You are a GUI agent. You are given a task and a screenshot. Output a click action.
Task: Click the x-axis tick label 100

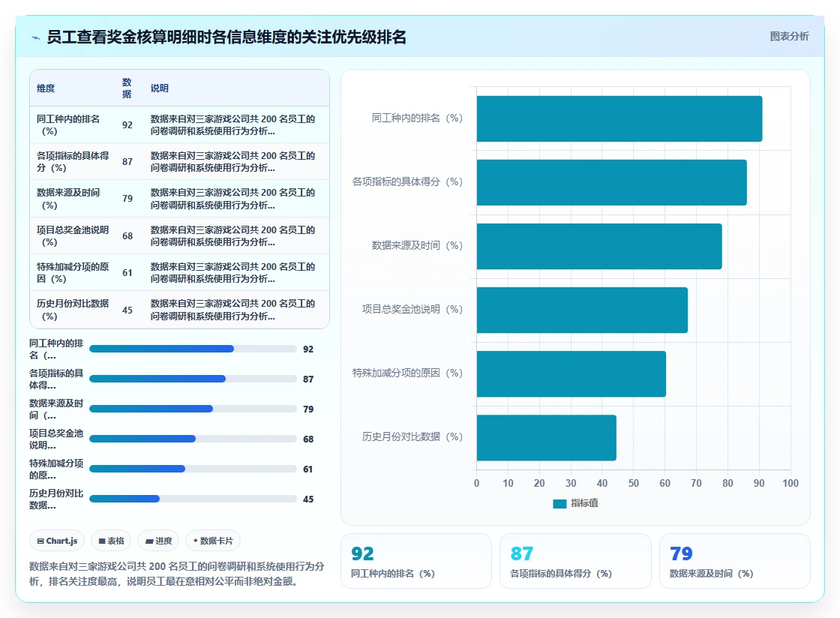[x=790, y=483]
